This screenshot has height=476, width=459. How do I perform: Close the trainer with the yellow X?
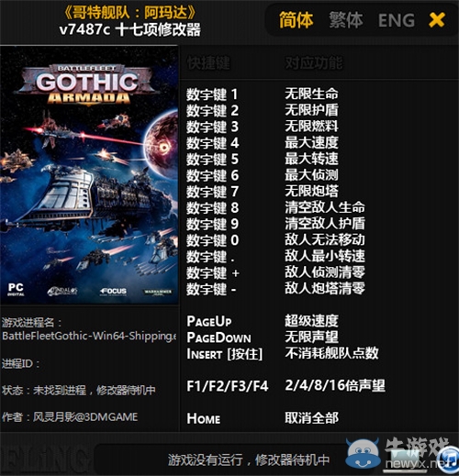437,20
